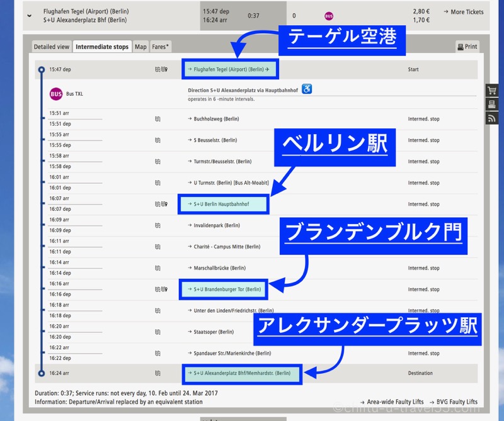The width and height of the screenshot is (504, 421).
Task: Open the Marschallbrücke (Berlin) stop link
Action: click(x=217, y=268)
